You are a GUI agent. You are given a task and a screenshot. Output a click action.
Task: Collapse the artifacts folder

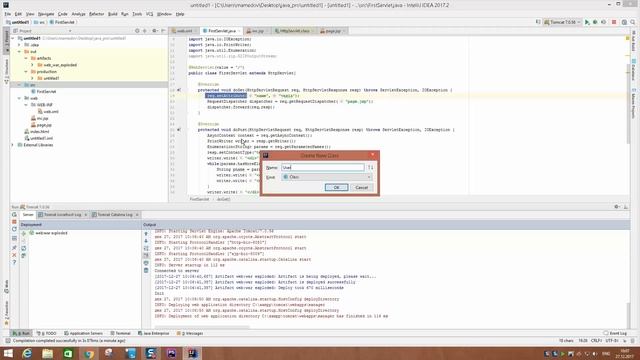[x=26, y=58]
